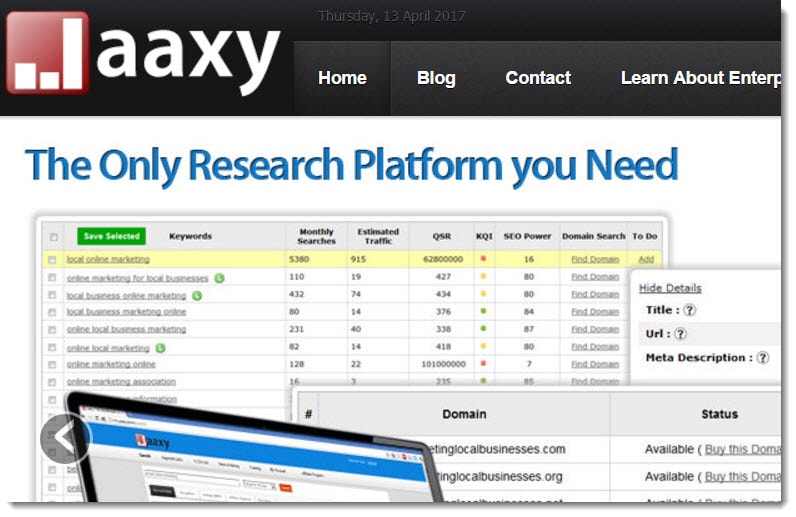
Task: Open the online marketing online keyword link
Action: [x=111, y=365]
